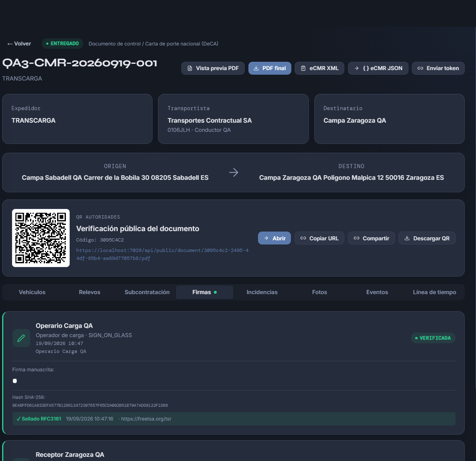Open the eCMR JSON export
Image resolution: width=476 pixels, height=461 pixels.
378,68
